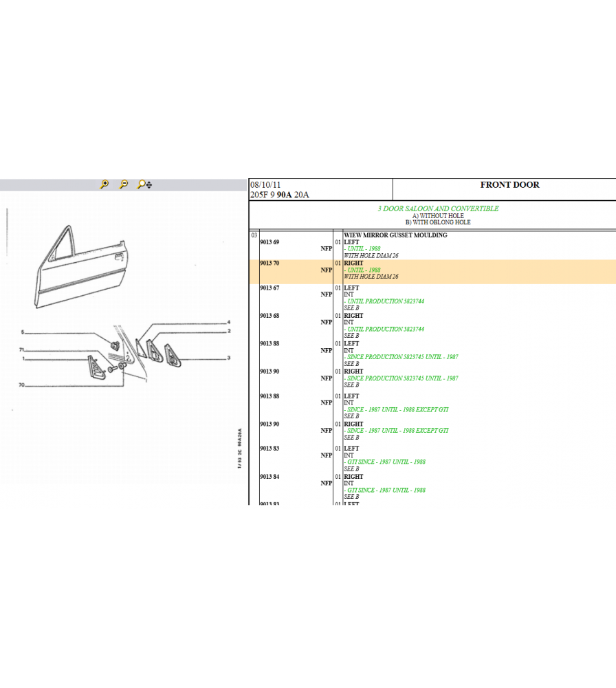The image size is (616, 688).
Task: Click callout number 70 in the diagram
Action: coord(21,385)
